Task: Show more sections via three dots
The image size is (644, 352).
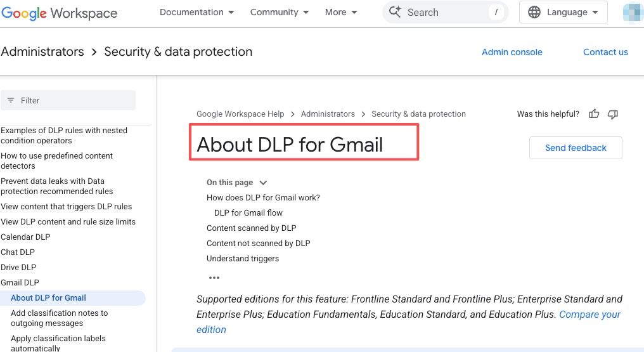Action: pyautogui.click(x=214, y=278)
